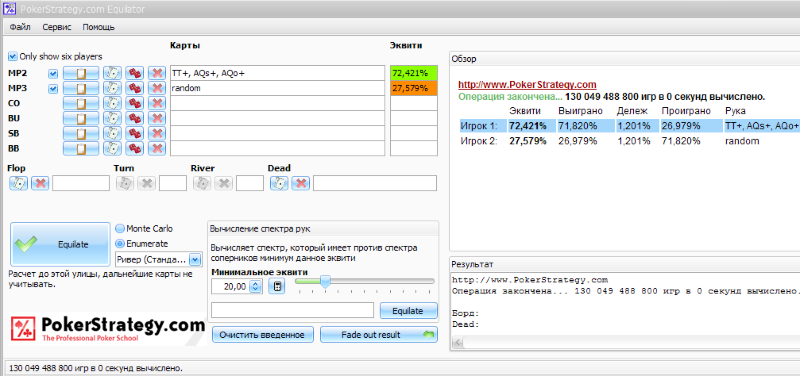Toggle the MP3 player checkbox
This screenshot has width=800, height=376.
point(53,89)
